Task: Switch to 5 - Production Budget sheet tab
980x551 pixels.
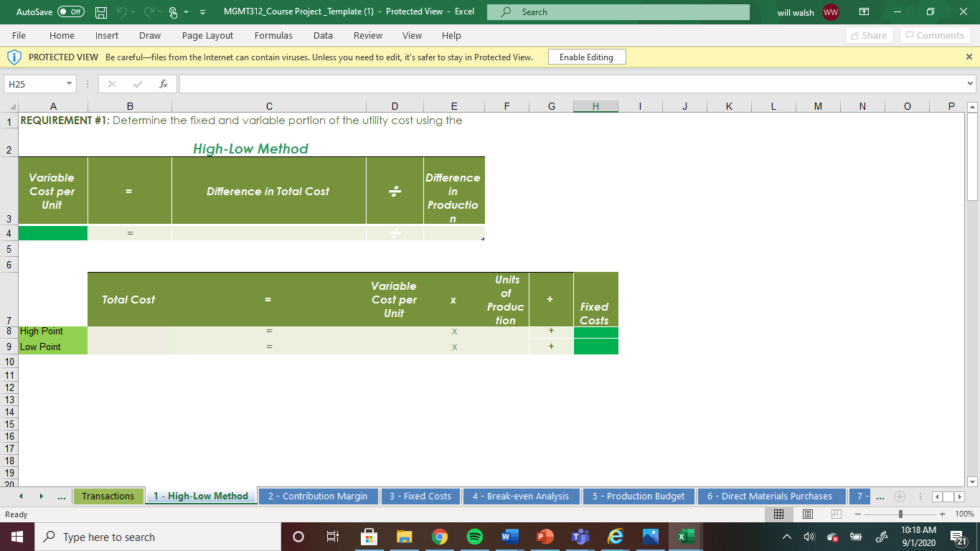Action: coord(639,496)
